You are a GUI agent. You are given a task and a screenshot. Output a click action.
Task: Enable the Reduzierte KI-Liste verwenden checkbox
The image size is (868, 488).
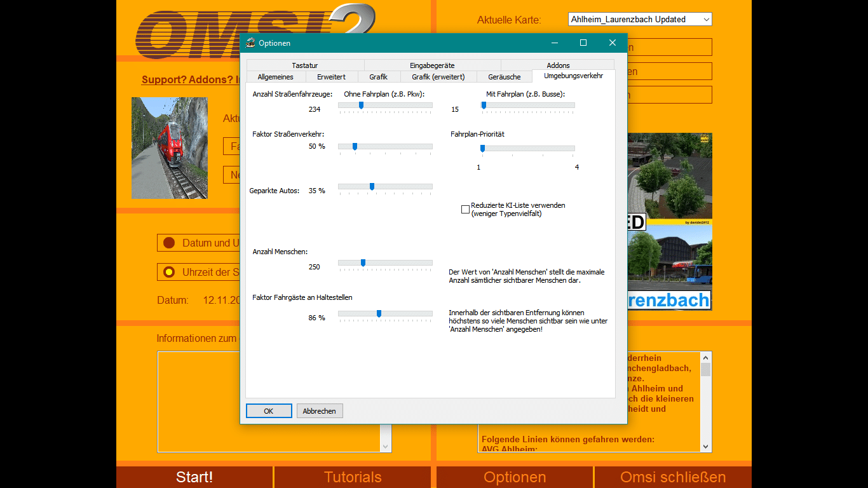click(x=465, y=209)
